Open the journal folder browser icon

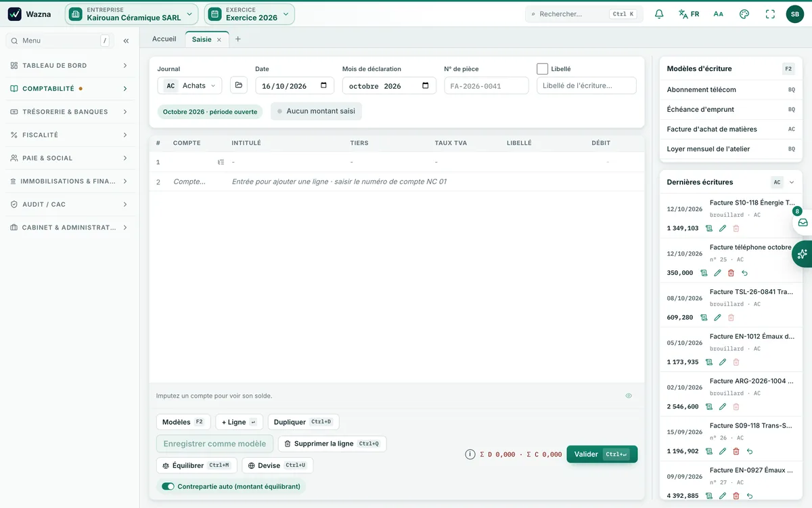tap(238, 85)
